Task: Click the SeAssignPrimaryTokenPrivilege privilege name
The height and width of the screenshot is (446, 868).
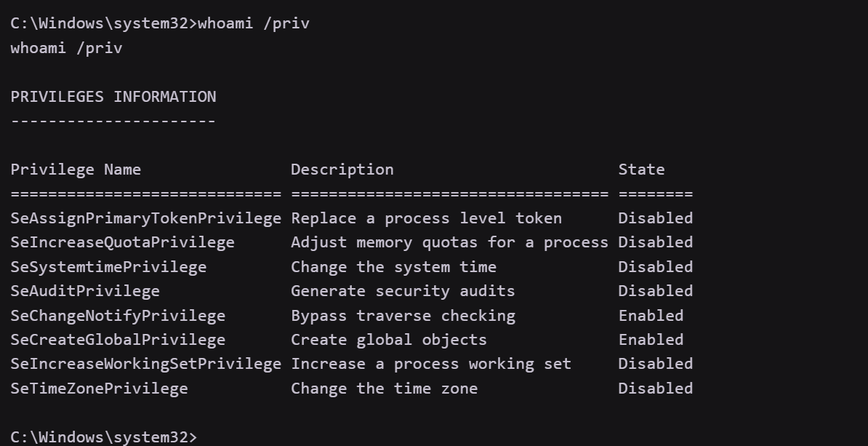Action: [x=145, y=218]
